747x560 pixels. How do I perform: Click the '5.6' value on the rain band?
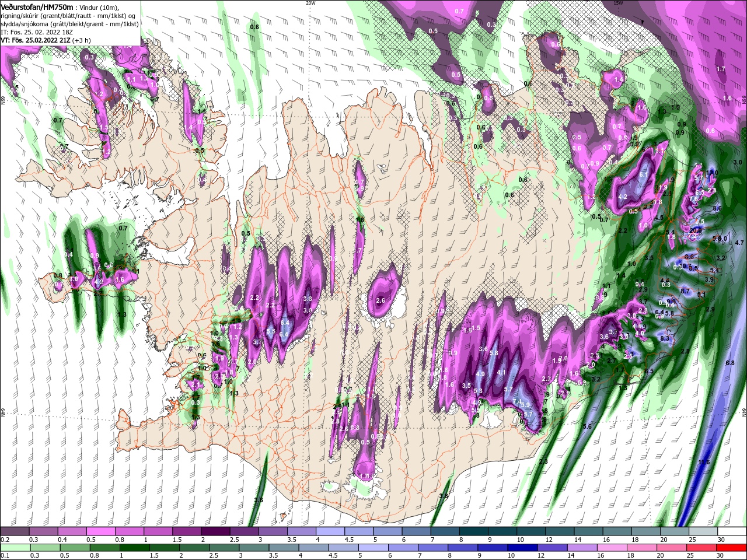587,426
